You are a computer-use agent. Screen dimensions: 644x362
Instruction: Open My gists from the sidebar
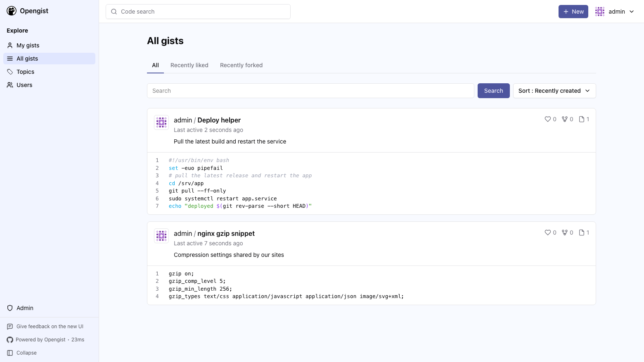(49, 45)
